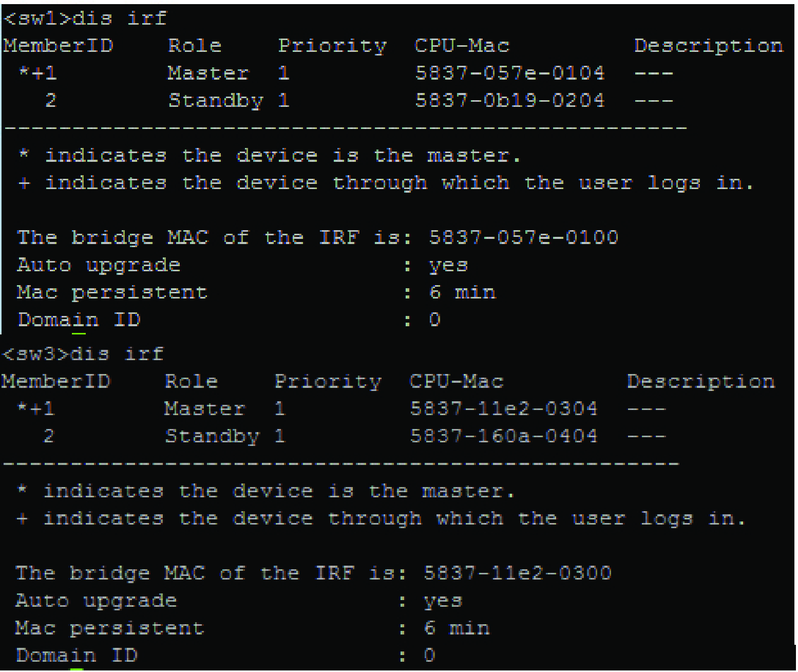
Task: Select CPU-Mac 5837-0b19-0204 of standby member
Action: pyautogui.click(x=509, y=100)
